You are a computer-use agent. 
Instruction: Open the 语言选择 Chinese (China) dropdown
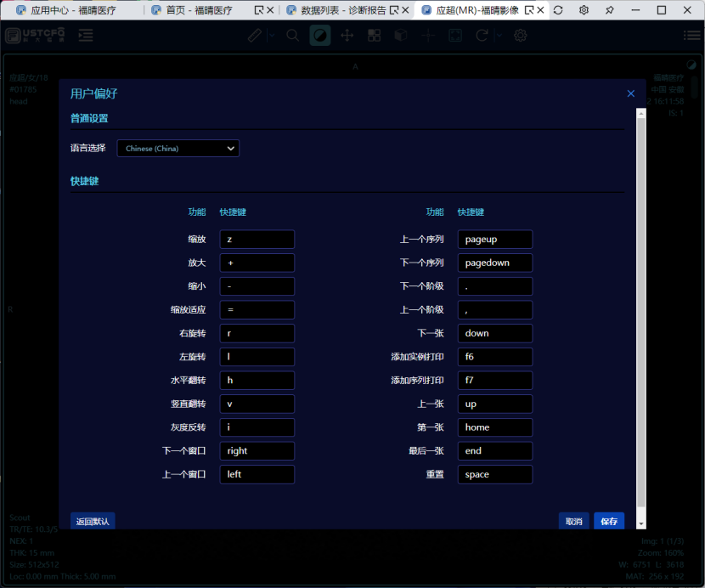pos(178,149)
